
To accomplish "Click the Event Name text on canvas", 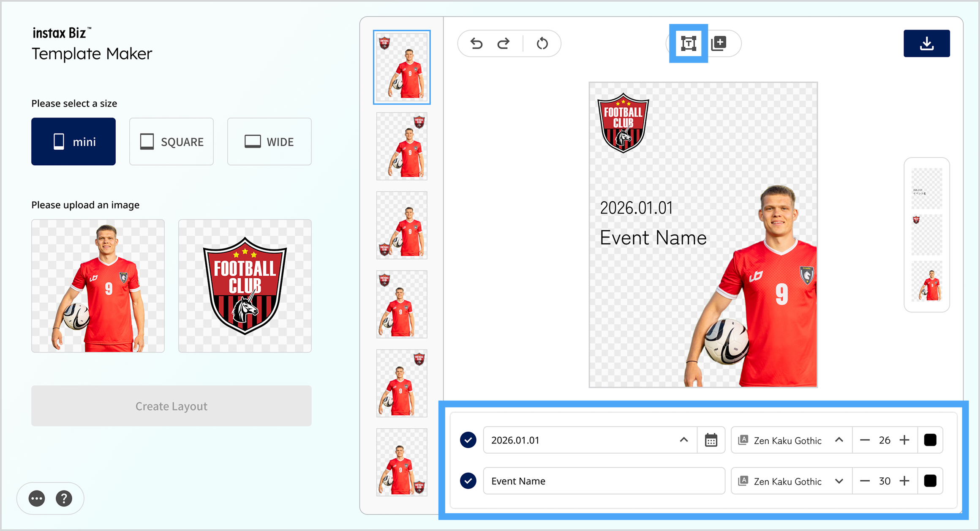I will click(653, 238).
